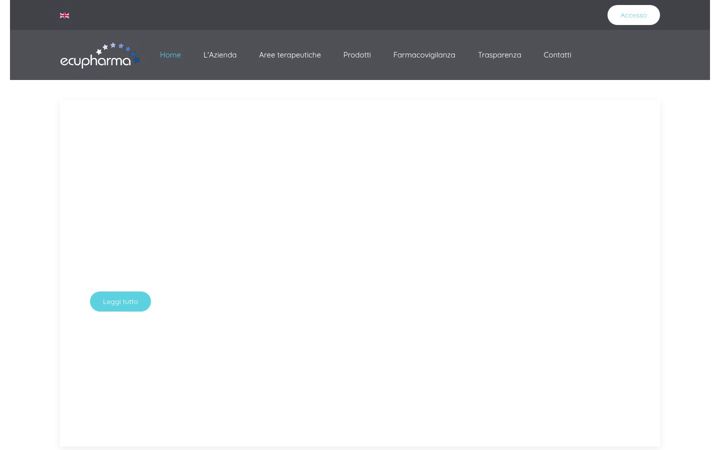Open Aree terapeutiche in the navigation

pos(290,55)
